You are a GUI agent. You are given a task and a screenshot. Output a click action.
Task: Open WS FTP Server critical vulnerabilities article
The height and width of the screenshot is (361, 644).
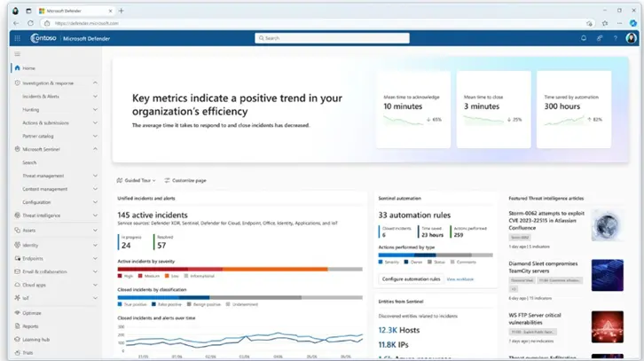coord(535,318)
